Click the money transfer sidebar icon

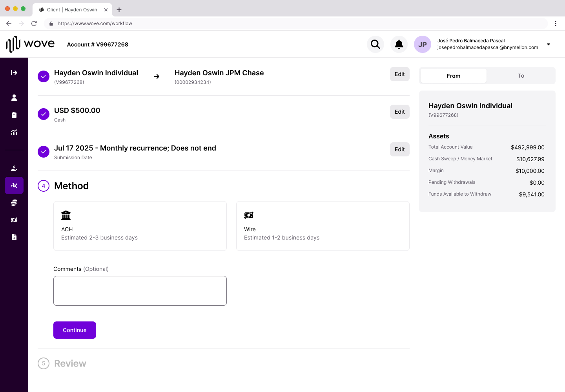point(14,220)
